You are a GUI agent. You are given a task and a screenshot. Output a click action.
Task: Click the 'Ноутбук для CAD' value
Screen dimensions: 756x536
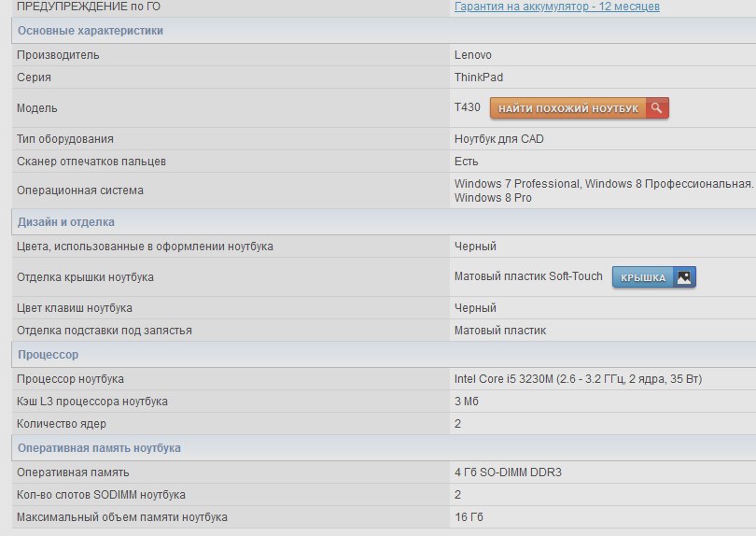point(498,139)
